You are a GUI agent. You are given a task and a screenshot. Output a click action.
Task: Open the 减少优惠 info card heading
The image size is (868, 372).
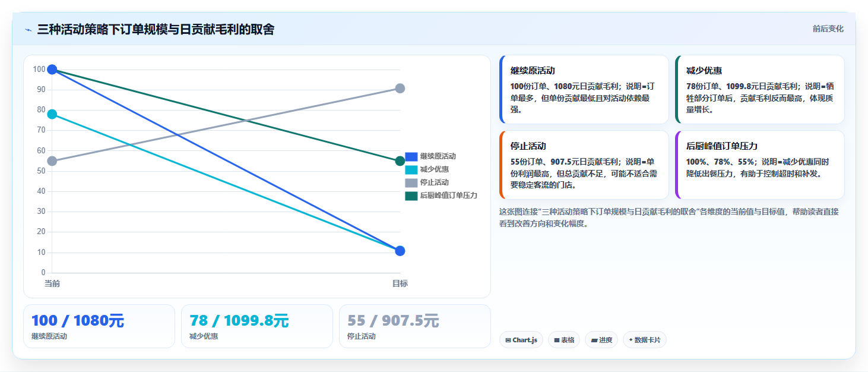[x=704, y=70]
